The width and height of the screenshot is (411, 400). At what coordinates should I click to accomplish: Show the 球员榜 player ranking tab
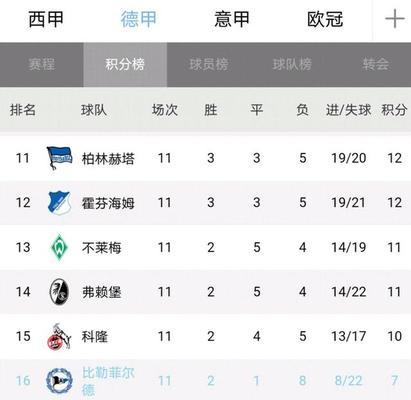click(x=209, y=64)
